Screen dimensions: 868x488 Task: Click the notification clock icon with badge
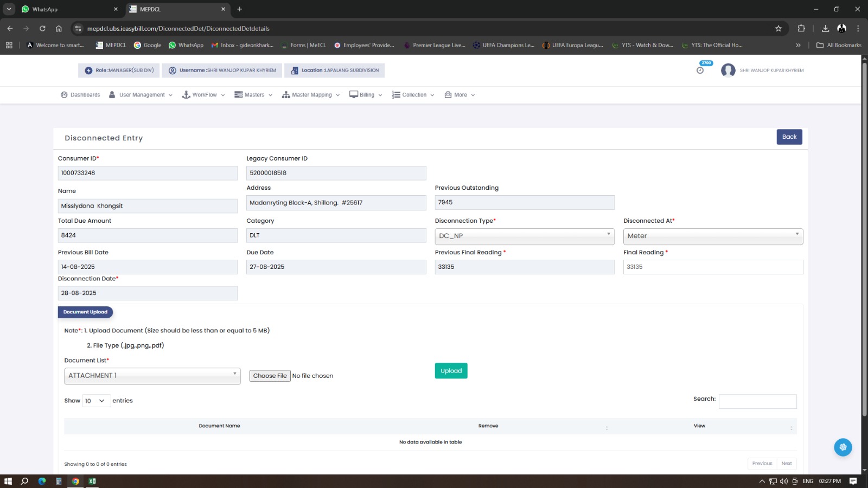click(700, 70)
